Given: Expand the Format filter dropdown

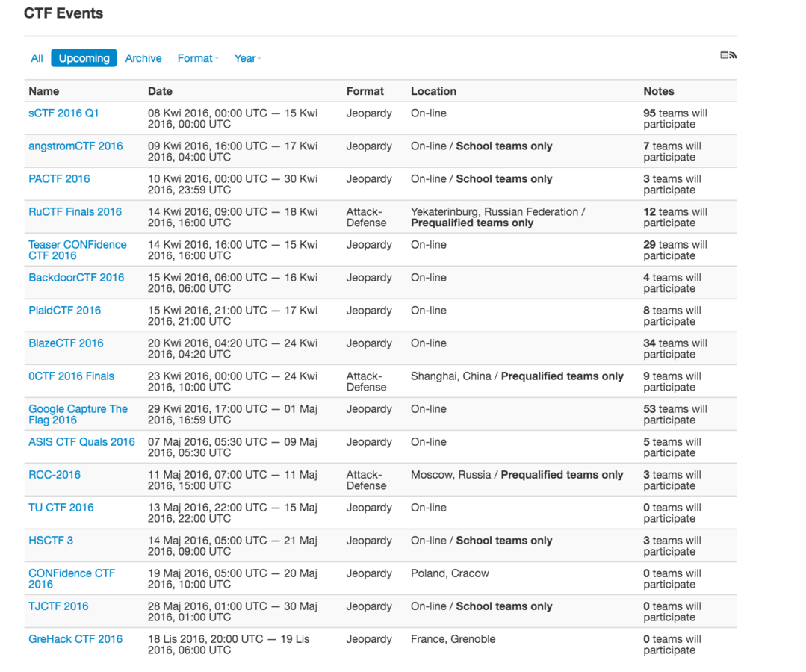Looking at the screenshot, I should (x=198, y=58).
